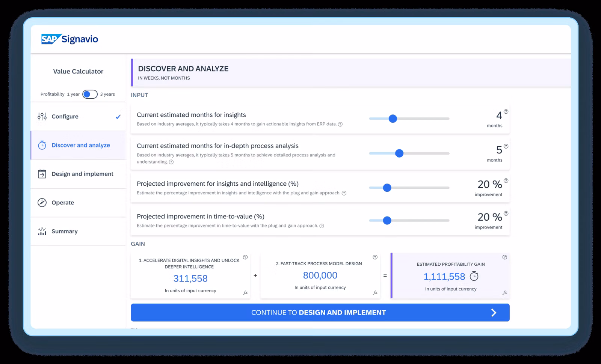This screenshot has width=601, height=364.
Task: Click Continue to Design and Implement button
Action: [320, 313]
